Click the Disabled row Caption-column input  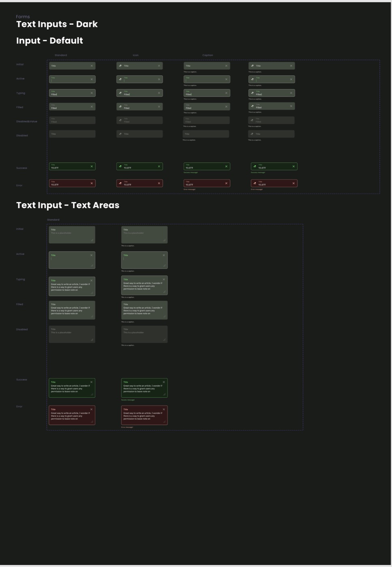206,134
